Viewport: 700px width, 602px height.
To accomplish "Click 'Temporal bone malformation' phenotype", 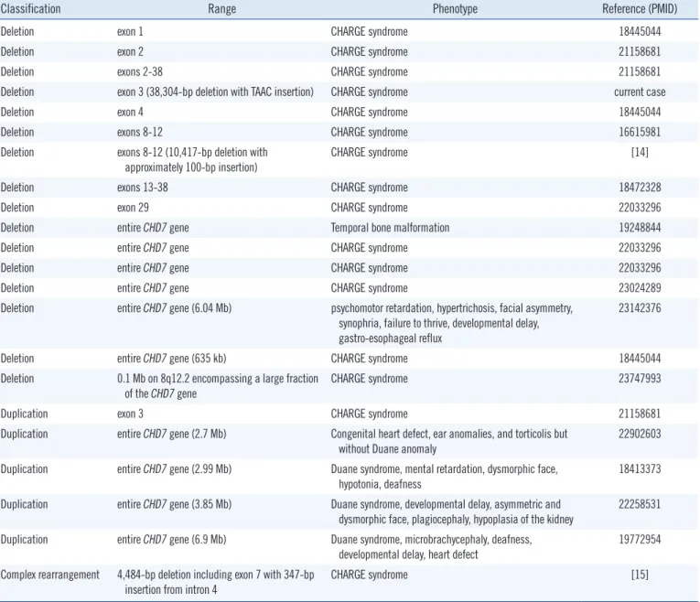I will coord(390,228).
